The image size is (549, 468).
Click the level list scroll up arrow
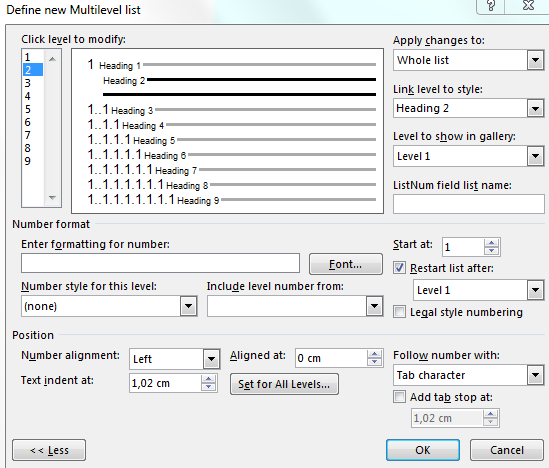53,59
